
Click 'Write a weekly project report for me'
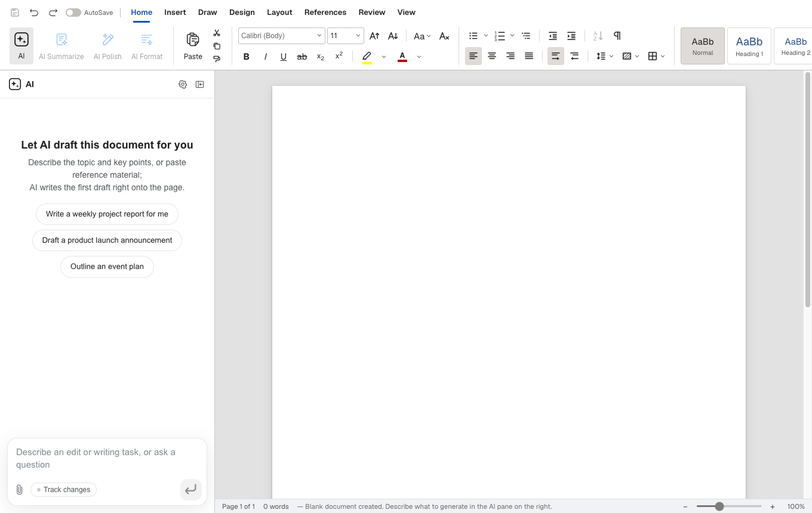click(107, 214)
